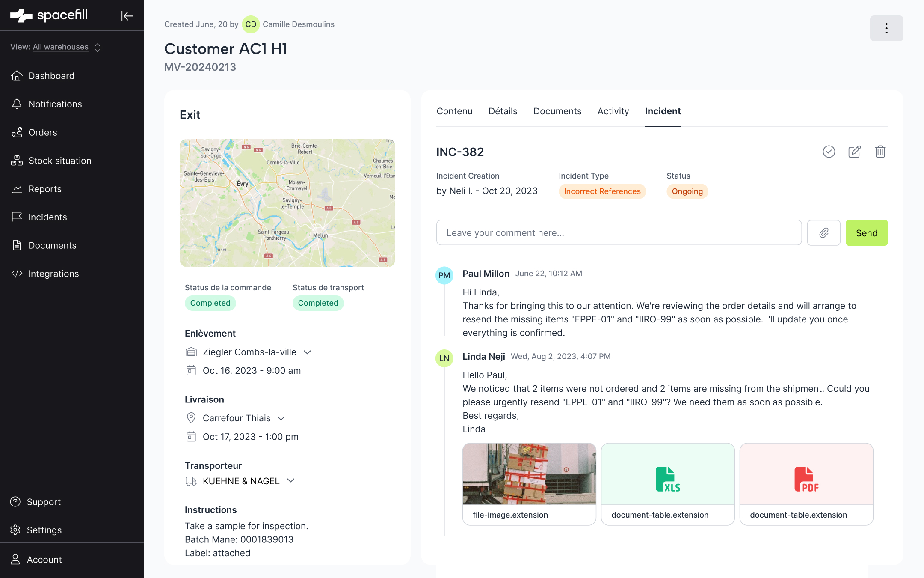Click the calendar icon beside Oct 17, 2023
This screenshot has height=578, width=924.
click(191, 436)
